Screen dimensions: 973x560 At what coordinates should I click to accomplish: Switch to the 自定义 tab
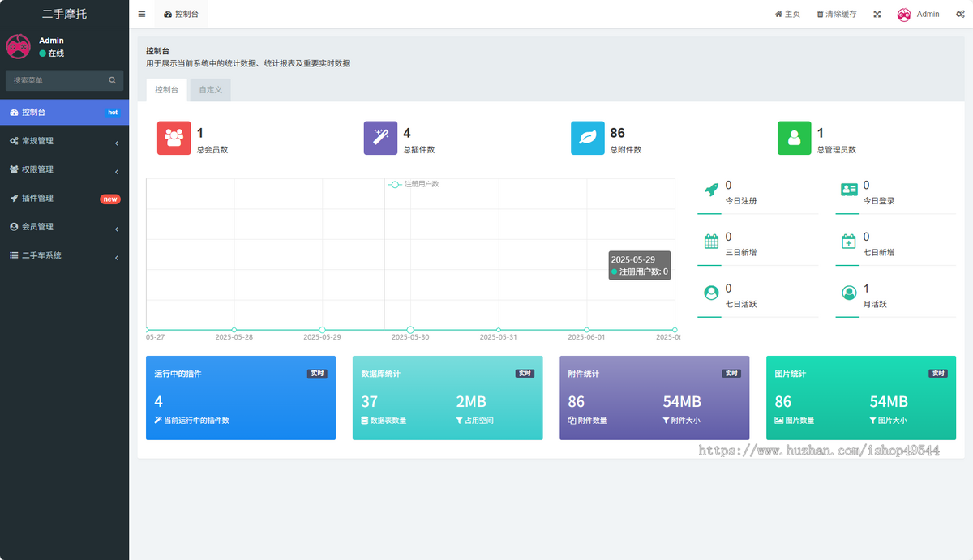pyautogui.click(x=210, y=90)
